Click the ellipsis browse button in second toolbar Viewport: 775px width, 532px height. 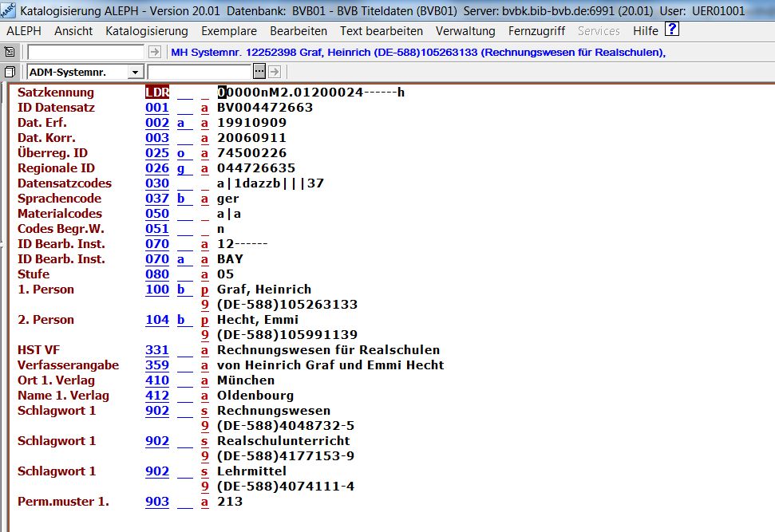(259, 72)
